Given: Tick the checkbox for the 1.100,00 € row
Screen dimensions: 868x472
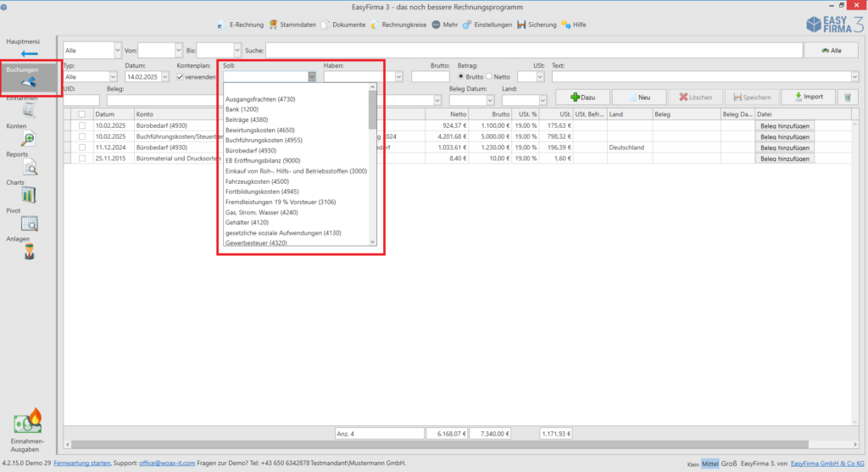Looking at the screenshot, I should click(x=82, y=125).
